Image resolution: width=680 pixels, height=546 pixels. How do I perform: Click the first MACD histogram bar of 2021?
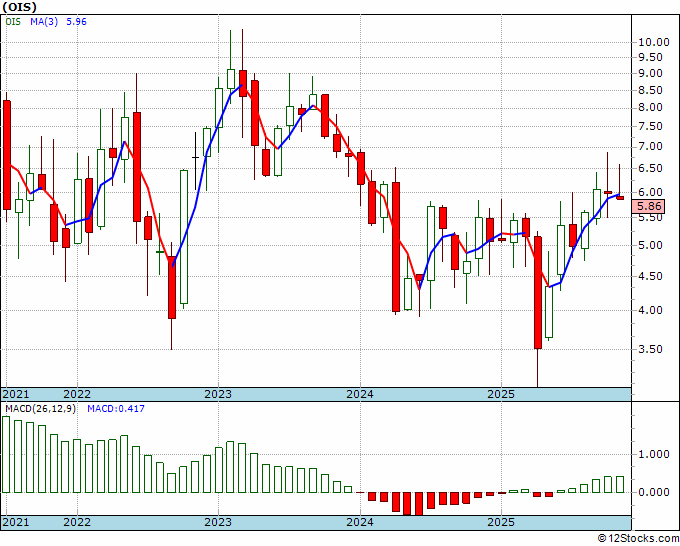[x=6, y=454]
